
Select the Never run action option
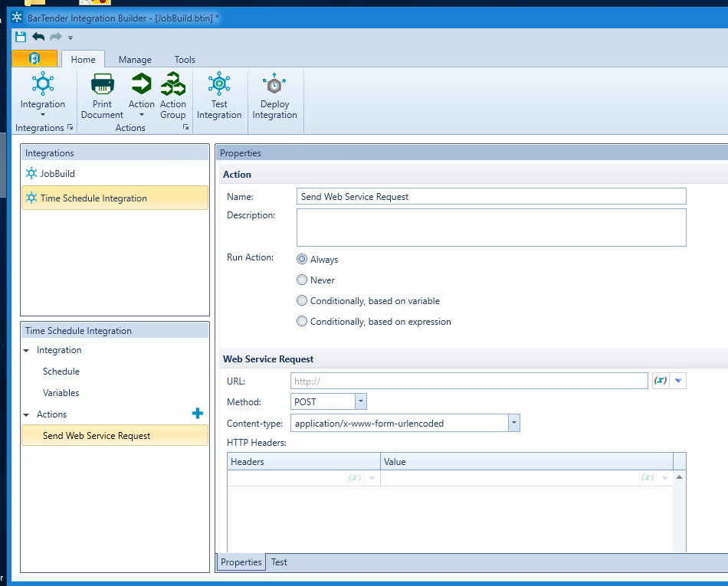[302, 280]
